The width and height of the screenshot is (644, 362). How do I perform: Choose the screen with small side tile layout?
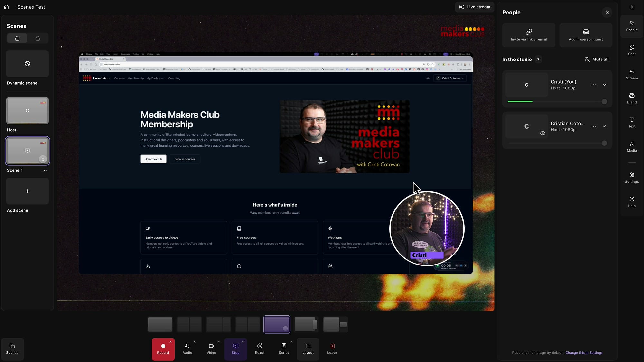pyautogui.click(x=335, y=324)
